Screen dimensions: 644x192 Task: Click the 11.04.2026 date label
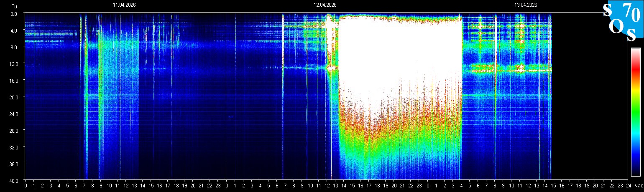tap(124, 5)
